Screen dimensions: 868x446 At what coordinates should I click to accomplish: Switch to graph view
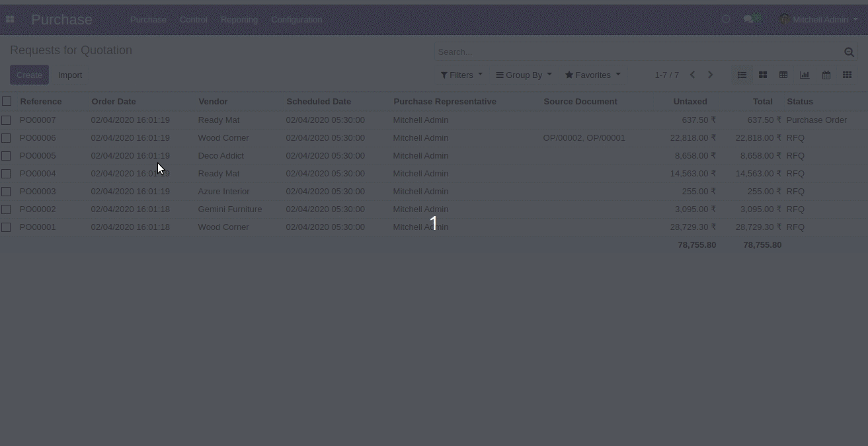805,75
